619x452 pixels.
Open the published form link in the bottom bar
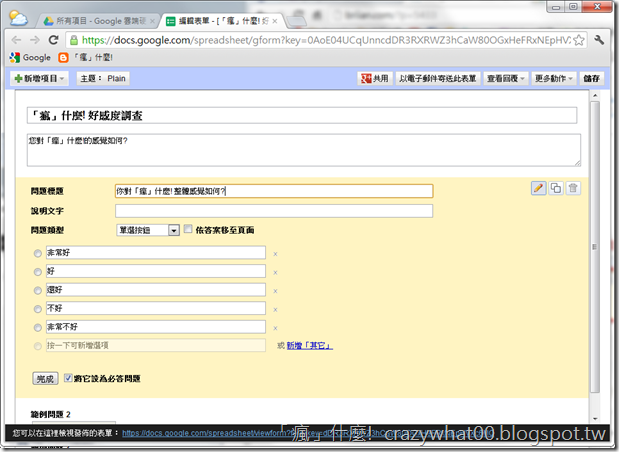[x=307, y=433]
